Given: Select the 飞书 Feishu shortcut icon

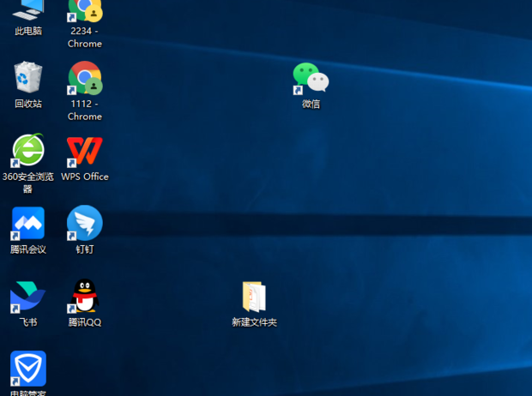Looking at the screenshot, I should 28,297.
